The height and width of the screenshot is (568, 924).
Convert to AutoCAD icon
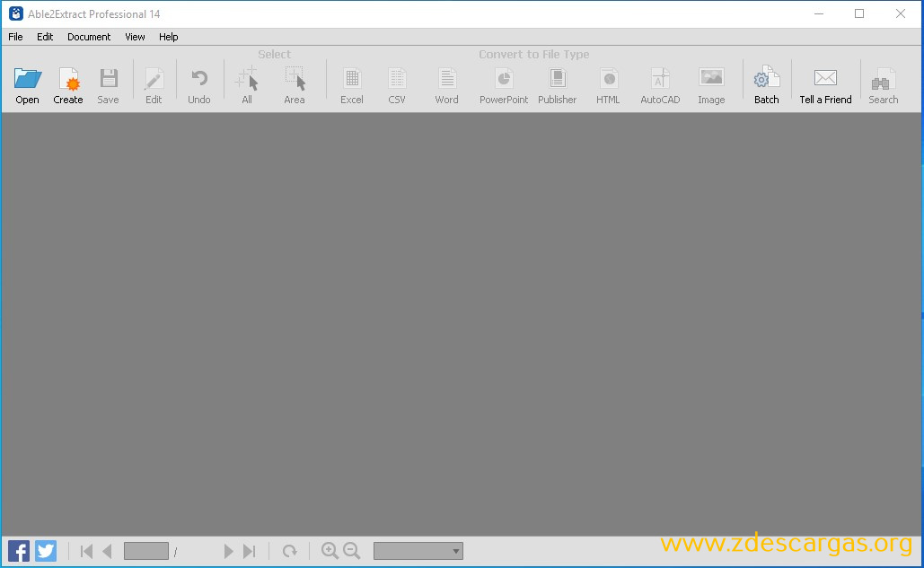[660, 78]
